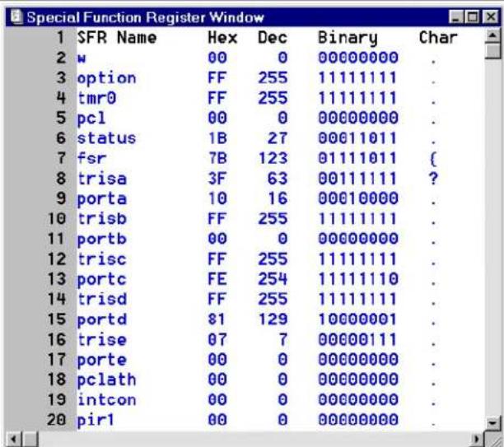Viewport: 504px width, 447px height.
Task: Click fsr binary value '01111011'
Action: tap(357, 158)
